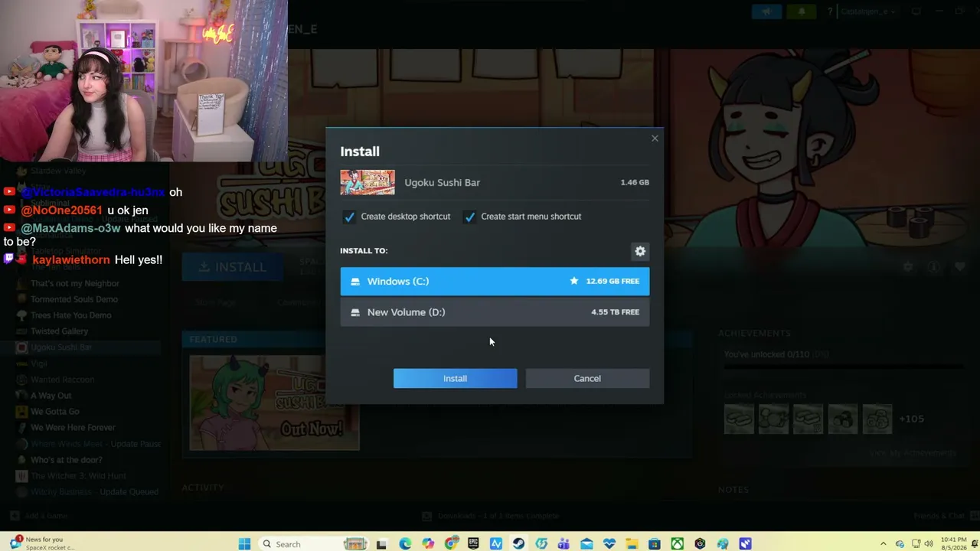Open File Explorer from the taskbar
Screen dimensions: 980x551
(632, 544)
